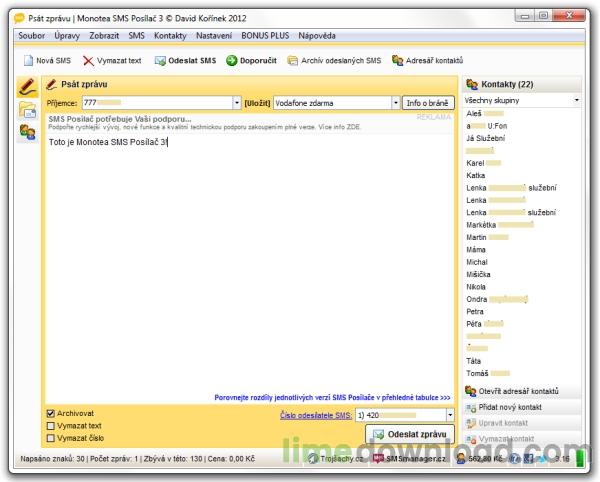
Task: Select contact Máma
Action: [x=476, y=249]
